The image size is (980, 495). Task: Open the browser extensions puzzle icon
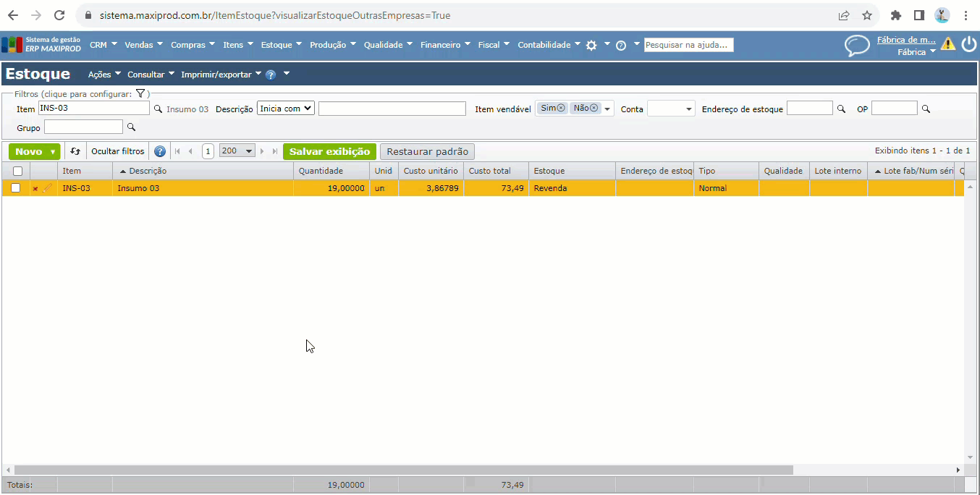pos(896,15)
